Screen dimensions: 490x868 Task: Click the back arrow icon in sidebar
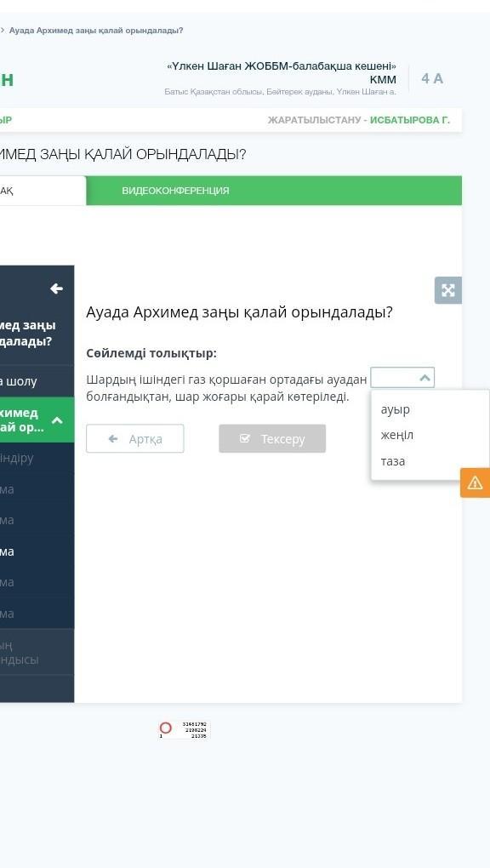[x=56, y=288]
